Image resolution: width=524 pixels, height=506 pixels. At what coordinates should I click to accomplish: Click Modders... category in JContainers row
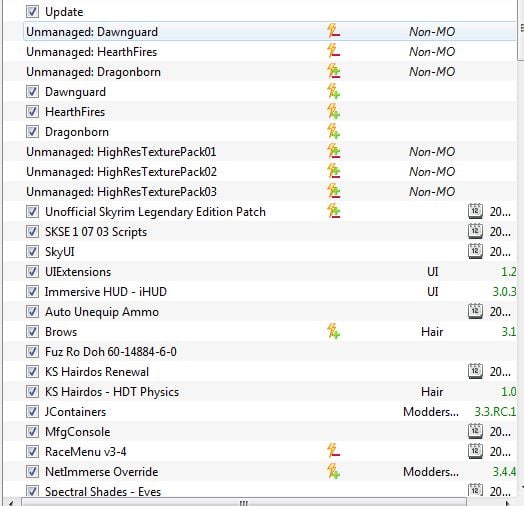tap(431, 412)
